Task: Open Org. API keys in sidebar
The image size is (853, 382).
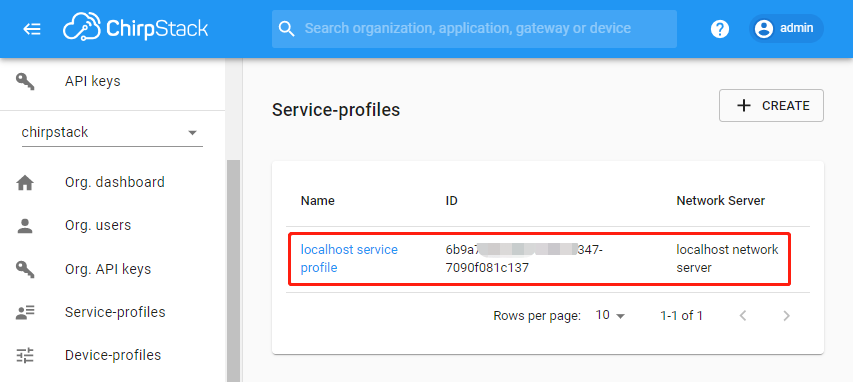Action: pyautogui.click(x=113, y=269)
